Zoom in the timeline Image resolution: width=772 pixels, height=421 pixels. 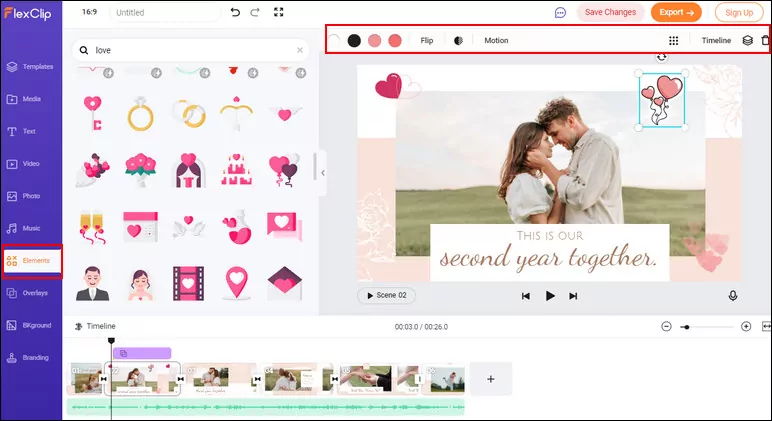pyautogui.click(x=746, y=326)
